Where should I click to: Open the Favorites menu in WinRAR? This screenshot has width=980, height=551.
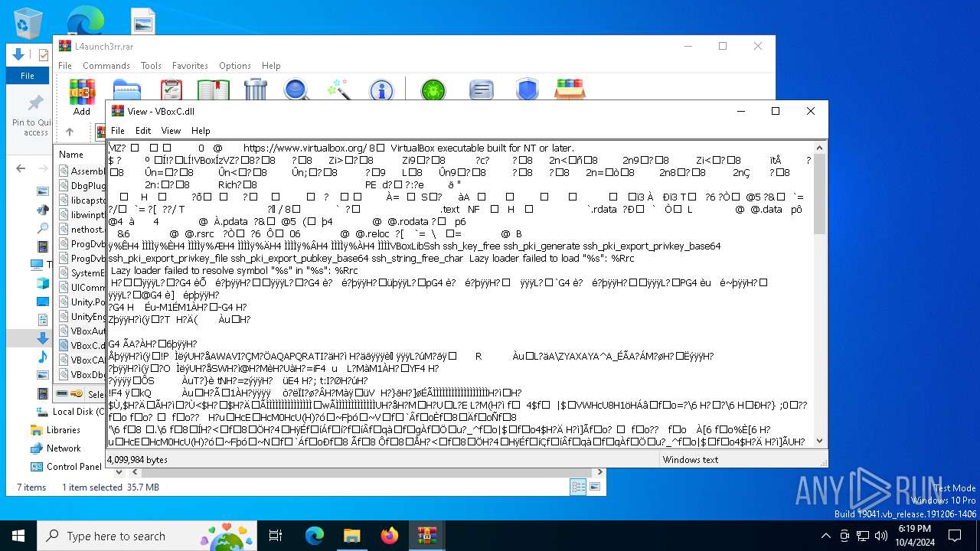(x=190, y=66)
